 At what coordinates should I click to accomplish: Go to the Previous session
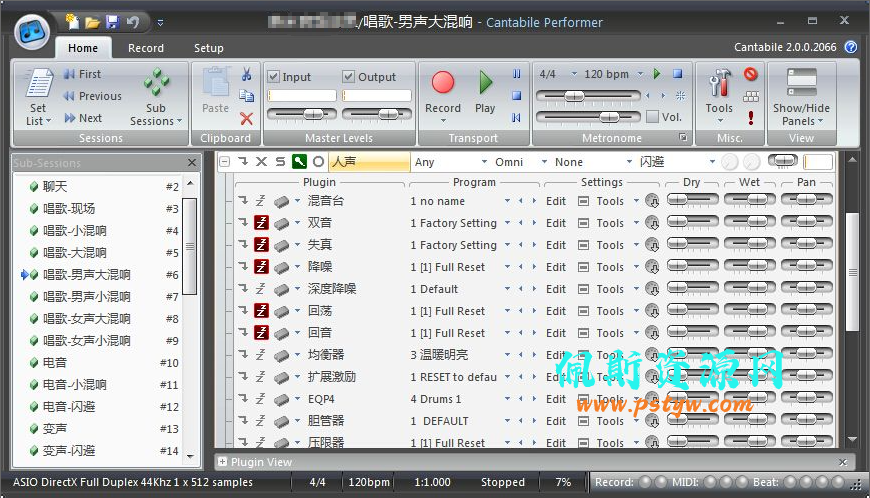pyautogui.click(x=93, y=96)
